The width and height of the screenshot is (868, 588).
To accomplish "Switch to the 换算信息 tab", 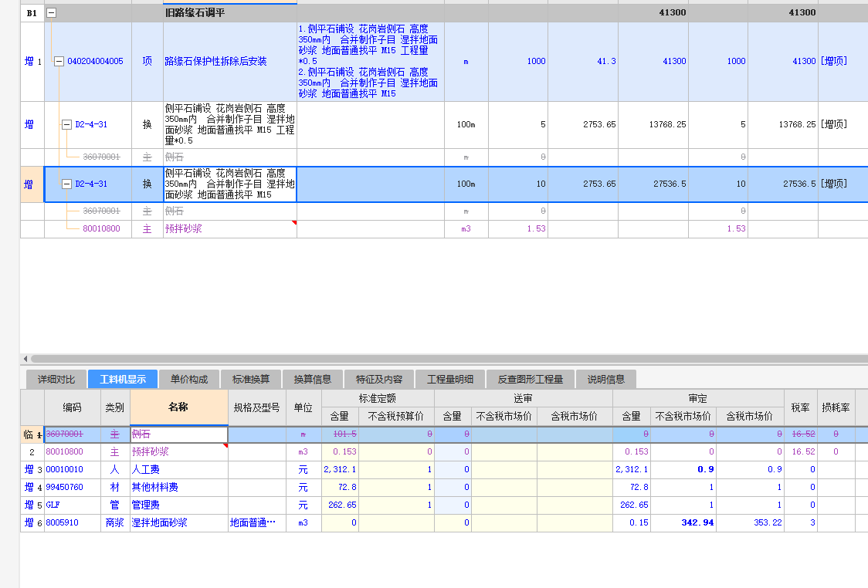I will [313, 379].
